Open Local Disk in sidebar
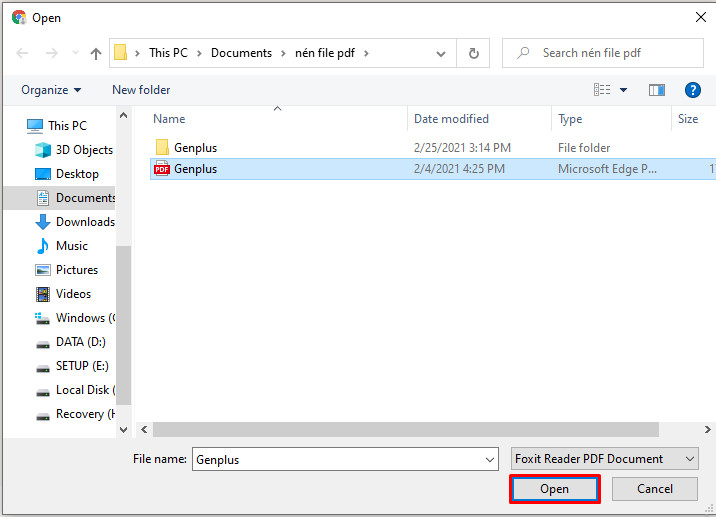This screenshot has width=716, height=517. tap(75, 390)
